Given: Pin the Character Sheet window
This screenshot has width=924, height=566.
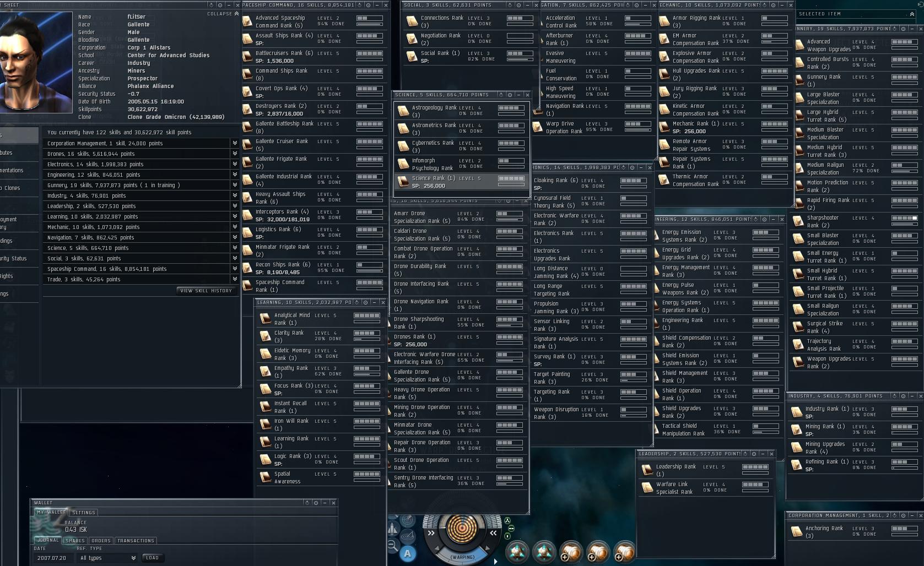Looking at the screenshot, I should (220, 5).
